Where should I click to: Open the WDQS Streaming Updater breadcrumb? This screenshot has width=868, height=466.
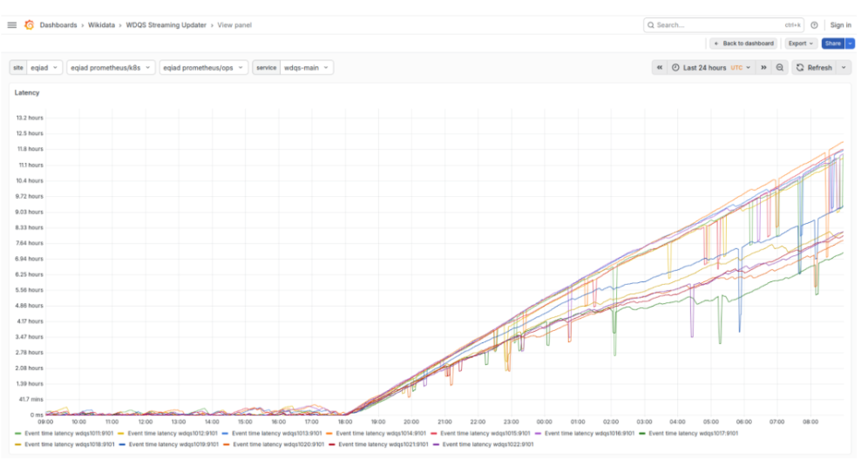point(166,25)
